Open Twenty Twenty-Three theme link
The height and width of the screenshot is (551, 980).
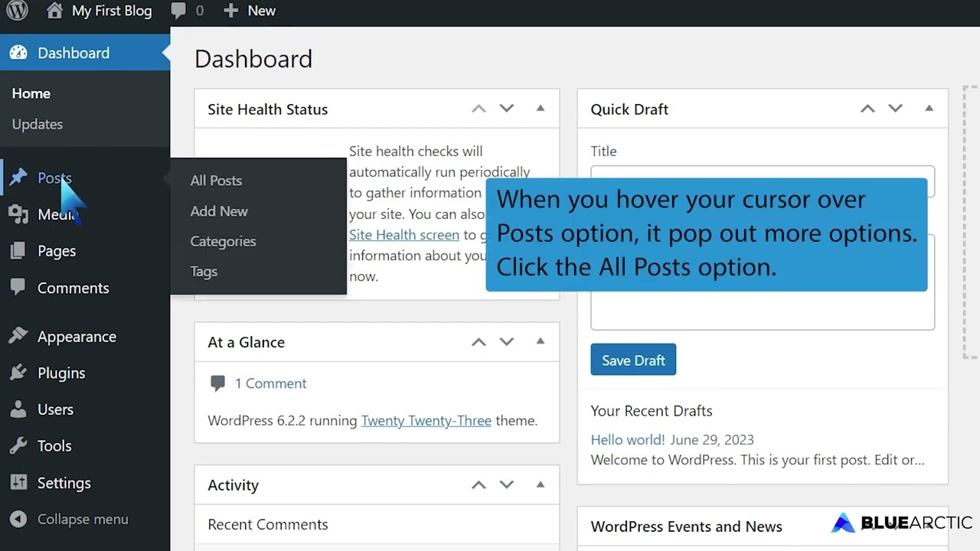(426, 420)
